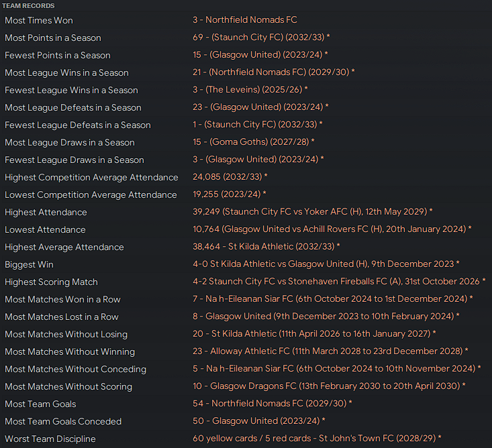The image size is (492, 448).
Task: Select 'Most Matches Without Conceding' label
Action: [76, 370]
